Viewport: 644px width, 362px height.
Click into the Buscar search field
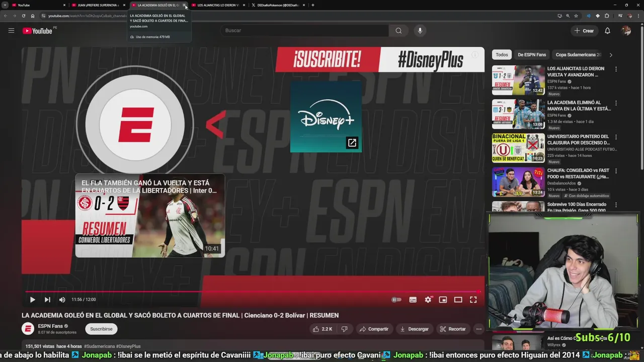(x=304, y=31)
